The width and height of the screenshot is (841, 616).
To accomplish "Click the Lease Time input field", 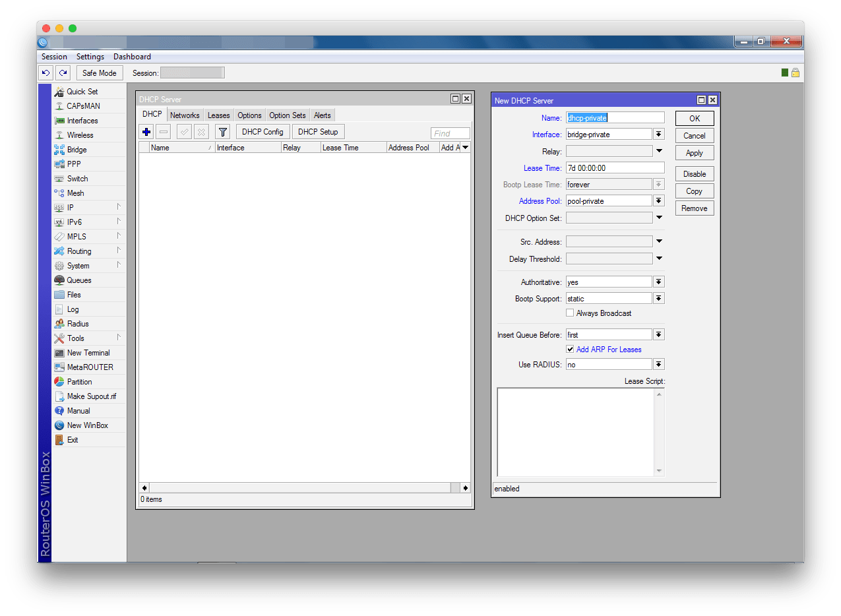I will [615, 168].
